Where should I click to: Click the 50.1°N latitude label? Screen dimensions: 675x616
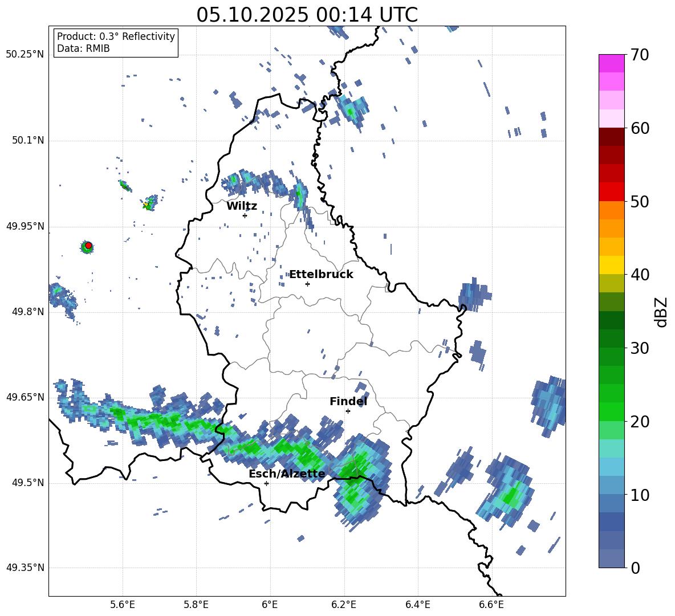click(x=27, y=140)
